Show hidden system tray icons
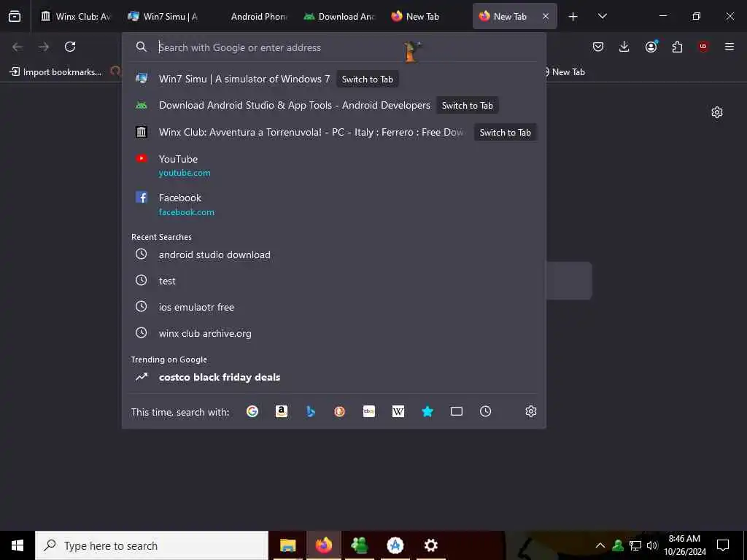Image resolution: width=747 pixels, height=560 pixels. (600, 545)
